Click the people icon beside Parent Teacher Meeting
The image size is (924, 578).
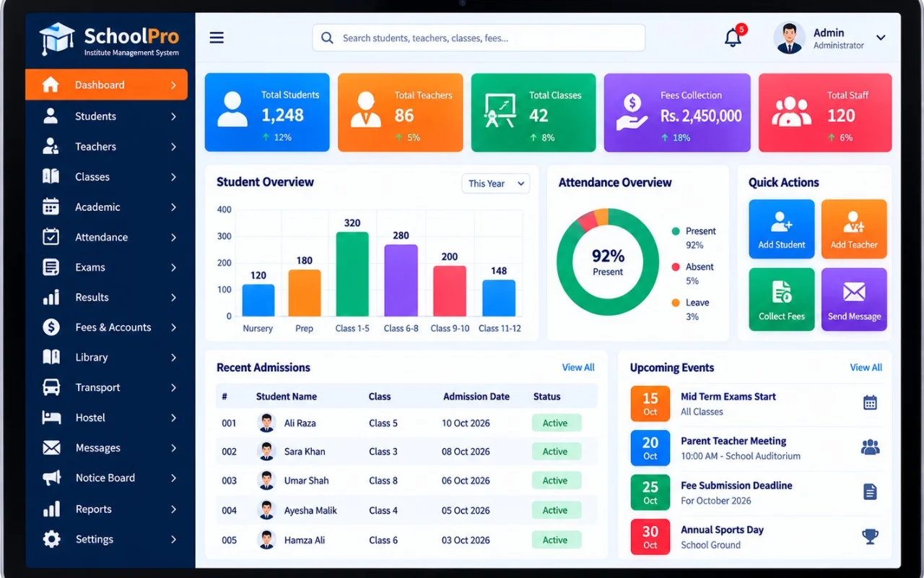click(x=870, y=447)
